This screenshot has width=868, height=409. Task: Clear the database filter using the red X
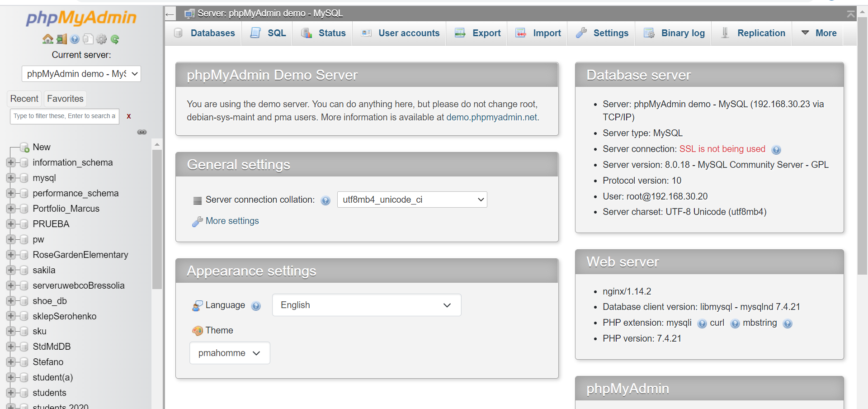129,116
